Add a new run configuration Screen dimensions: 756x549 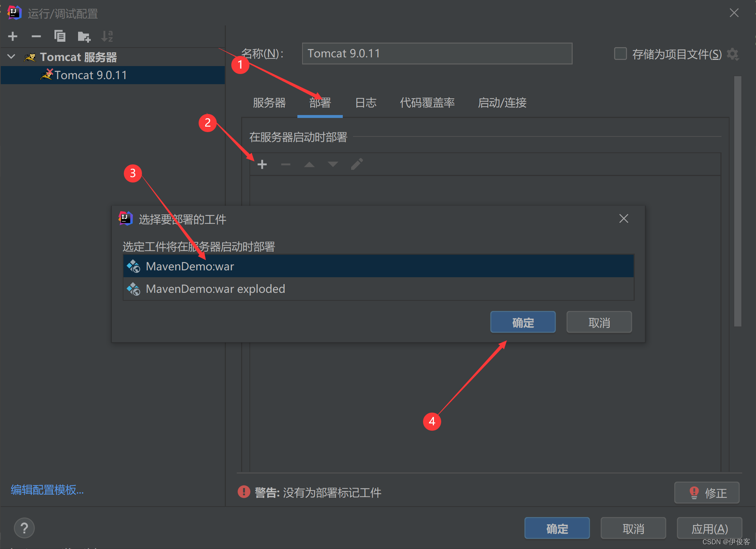pyautogui.click(x=13, y=36)
